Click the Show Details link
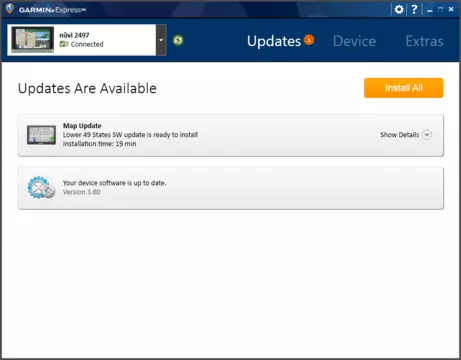The image size is (461, 360). tap(399, 135)
